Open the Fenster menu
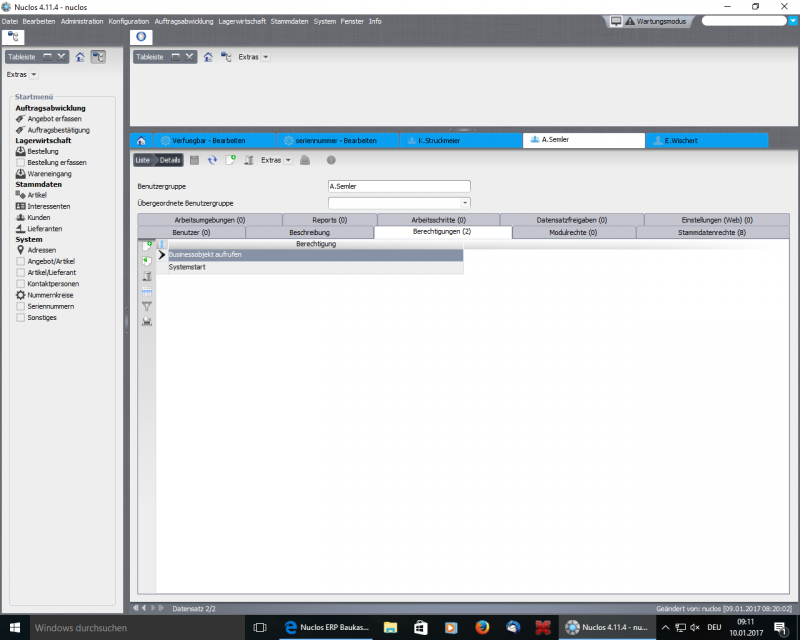Image resolution: width=800 pixels, height=640 pixels. click(352, 21)
